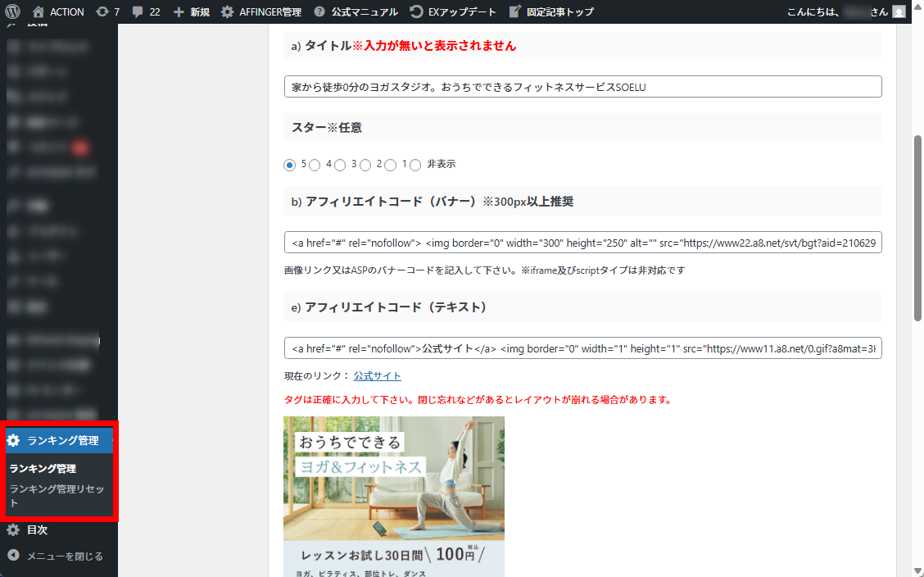Select the 非表示 star radio option
Screen dimensions: 924x577
(x=415, y=165)
